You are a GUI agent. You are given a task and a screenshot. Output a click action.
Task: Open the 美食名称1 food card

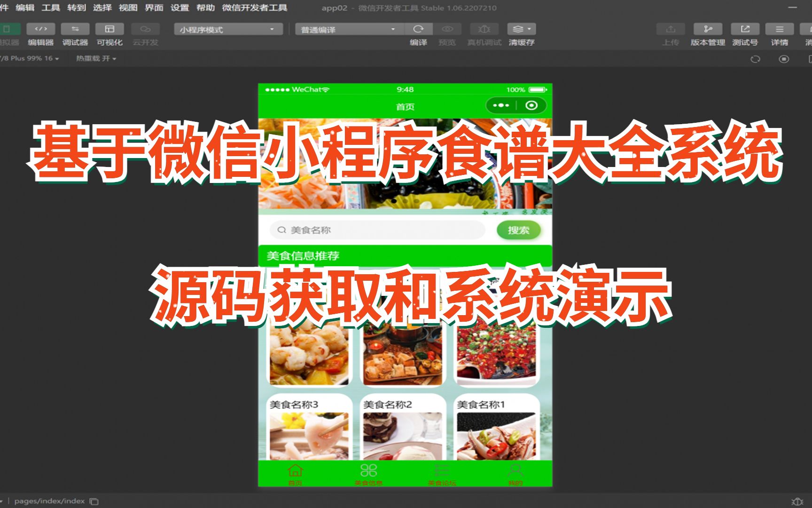[496, 427]
